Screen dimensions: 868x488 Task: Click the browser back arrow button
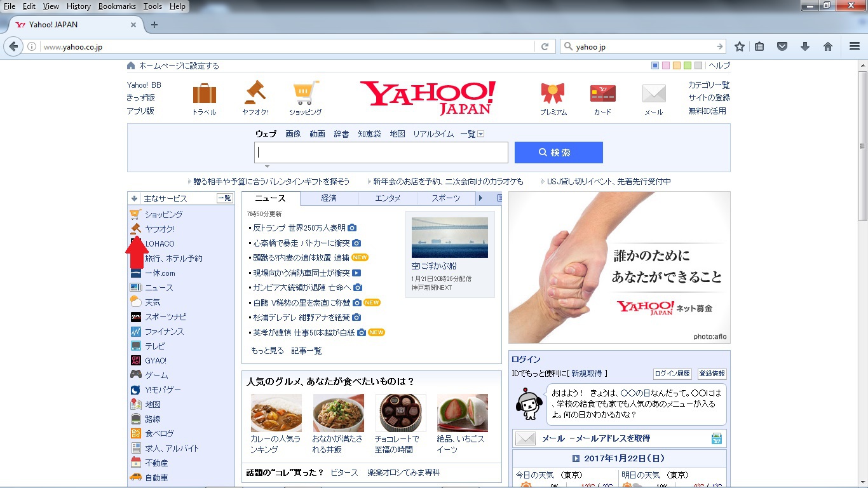(x=13, y=46)
